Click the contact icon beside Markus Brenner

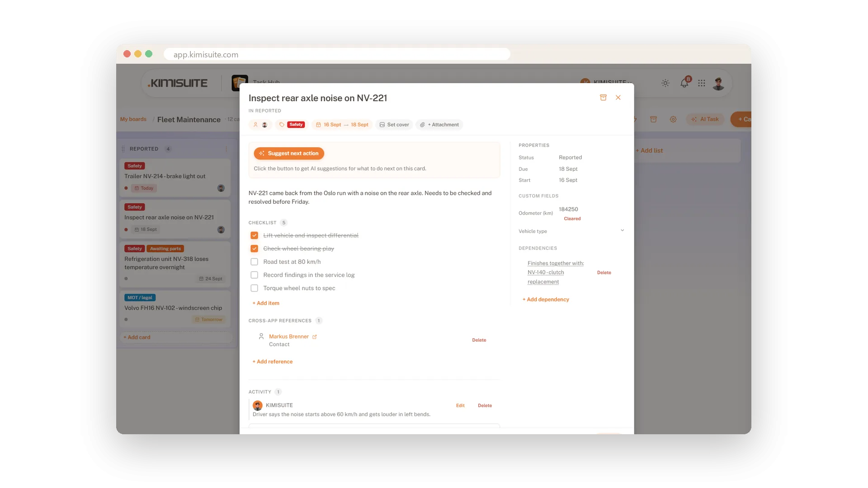(x=261, y=336)
